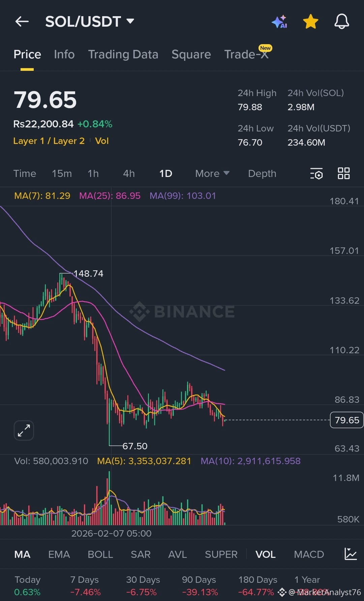Viewport: 364px width, 601px height.
Task: Toggle the MA indicator
Action: point(22,554)
